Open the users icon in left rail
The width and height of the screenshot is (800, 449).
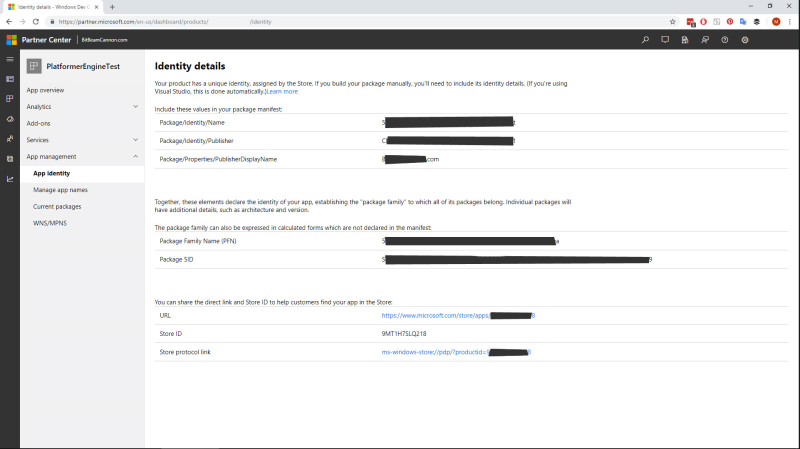click(10, 139)
